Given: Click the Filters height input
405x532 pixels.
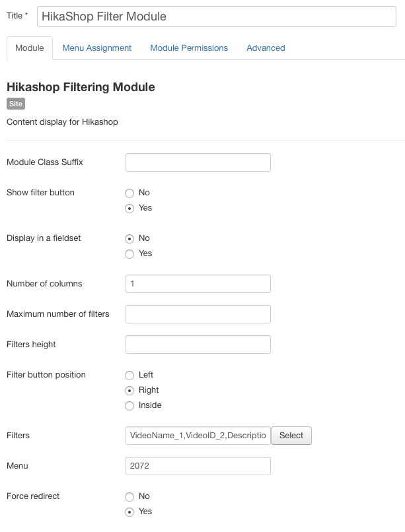Looking at the screenshot, I should (x=198, y=345).
